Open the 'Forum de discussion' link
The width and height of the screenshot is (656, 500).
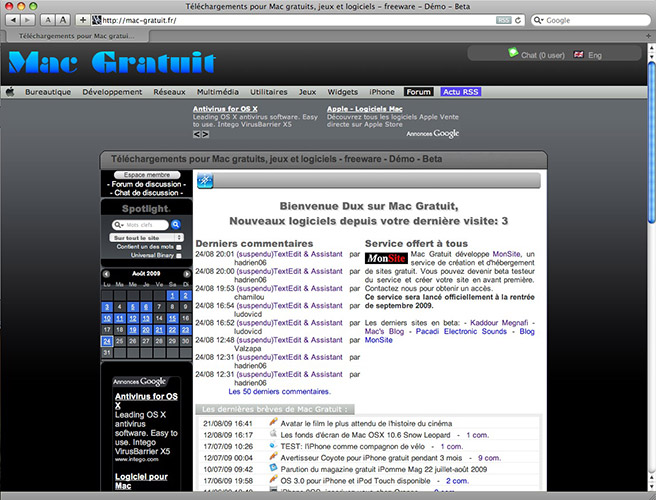146,184
